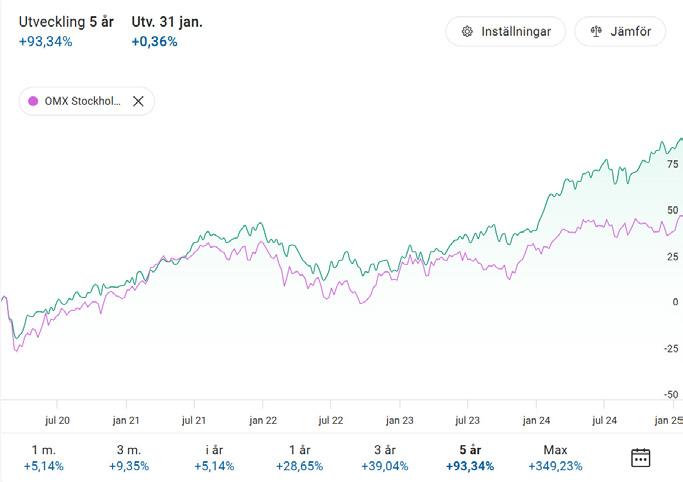Open the Inställningar gear icon
This screenshot has height=482, width=683.
[x=467, y=32]
